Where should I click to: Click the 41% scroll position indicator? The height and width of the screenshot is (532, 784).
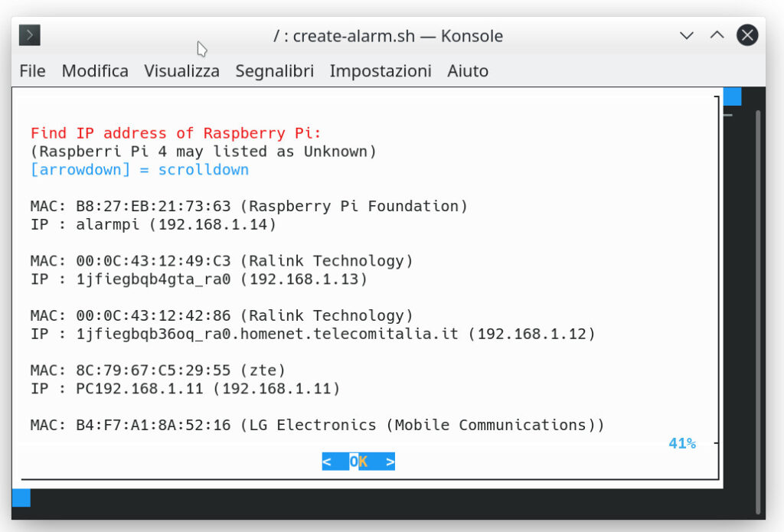click(682, 443)
